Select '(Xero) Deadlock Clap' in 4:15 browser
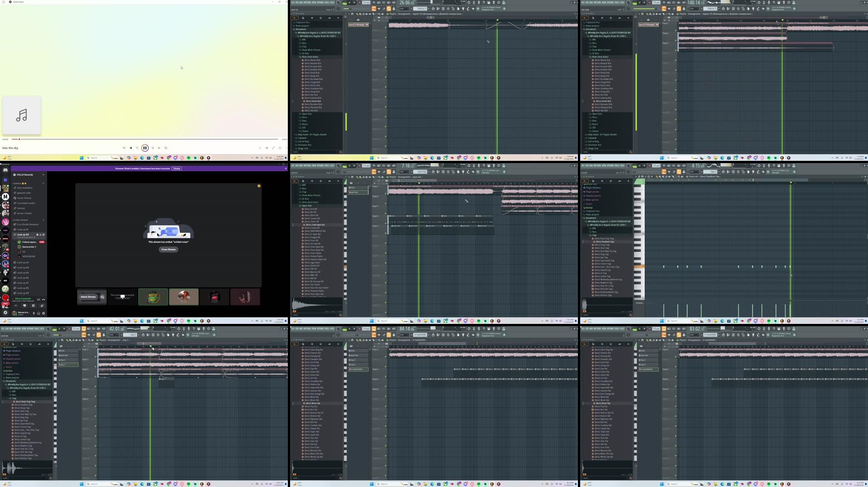Screen dimensions: 868x487 [605, 242]
